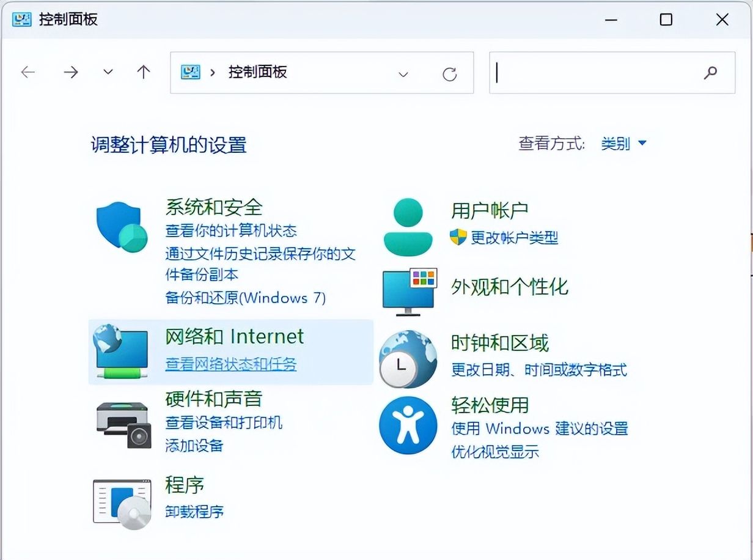This screenshot has width=753, height=560.
Task: Click the breadcrumb chevron before 控制面板
Action: click(213, 72)
